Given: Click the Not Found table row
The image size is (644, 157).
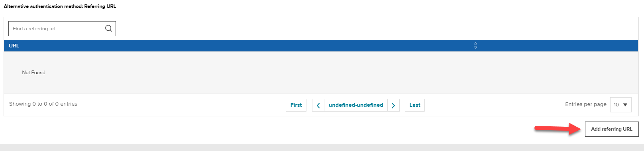Looking at the screenshot, I should tap(321, 73).
